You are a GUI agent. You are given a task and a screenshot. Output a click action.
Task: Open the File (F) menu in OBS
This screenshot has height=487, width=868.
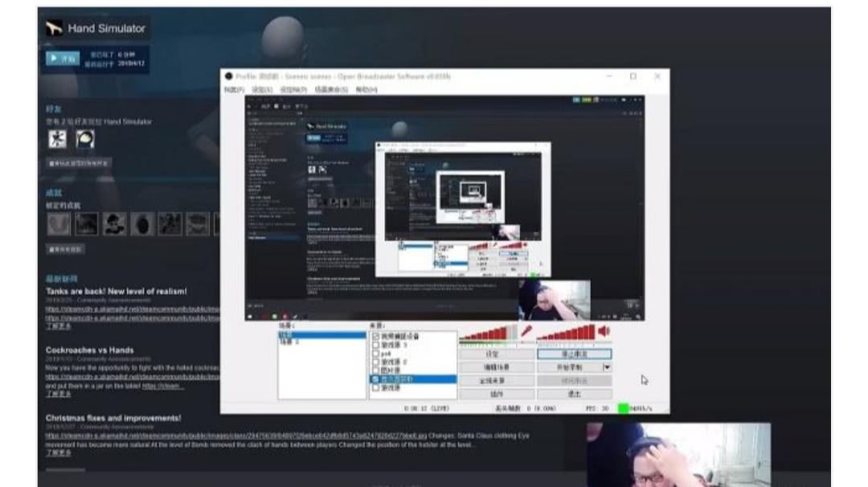pos(234,90)
